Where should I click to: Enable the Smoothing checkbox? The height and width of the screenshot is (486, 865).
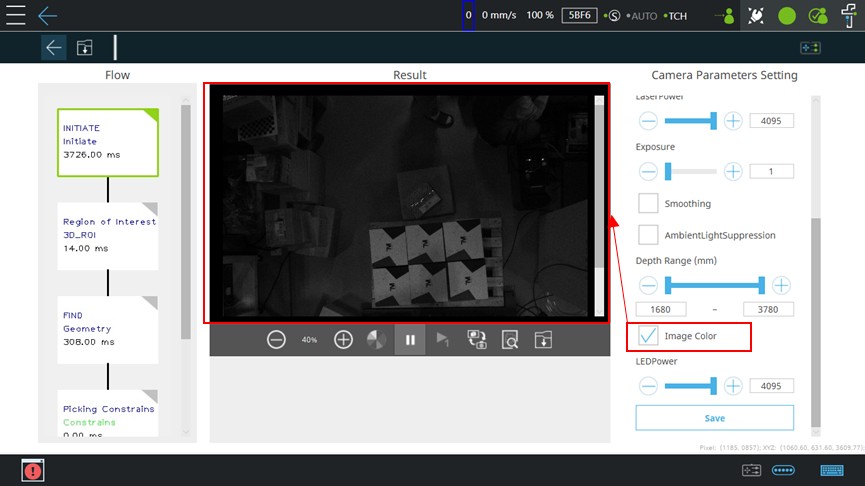click(648, 203)
